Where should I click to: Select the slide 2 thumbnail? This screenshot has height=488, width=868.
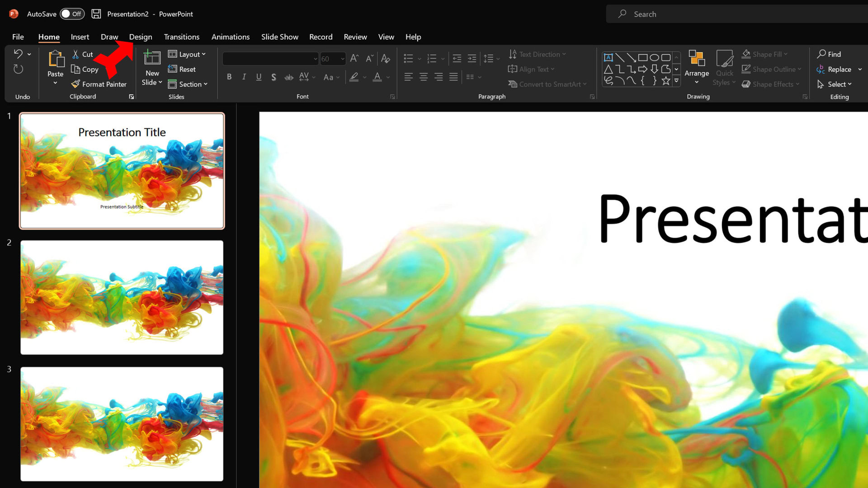[122, 297]
